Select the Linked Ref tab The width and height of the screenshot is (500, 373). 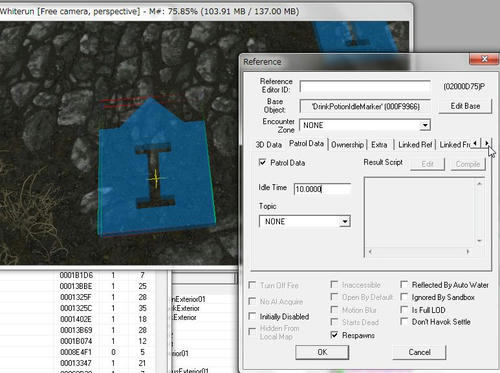click(415, 145)
